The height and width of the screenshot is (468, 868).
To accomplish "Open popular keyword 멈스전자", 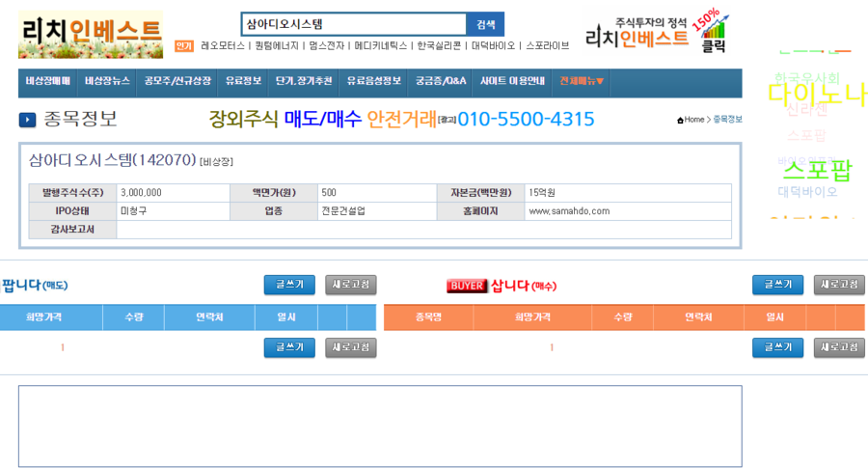I will click(327, 46).
